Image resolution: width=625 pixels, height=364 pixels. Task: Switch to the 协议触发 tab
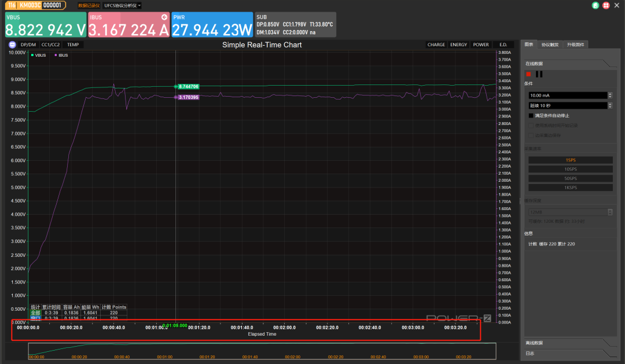click(550, 45)
